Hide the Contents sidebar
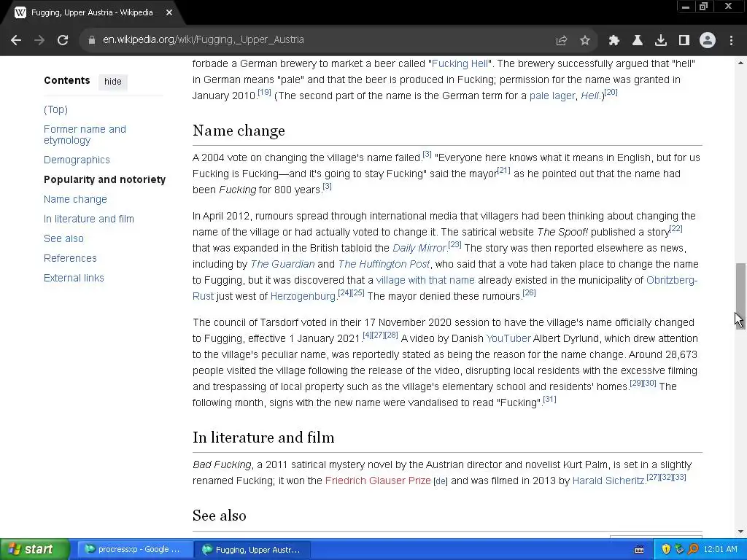 [113, 82]
